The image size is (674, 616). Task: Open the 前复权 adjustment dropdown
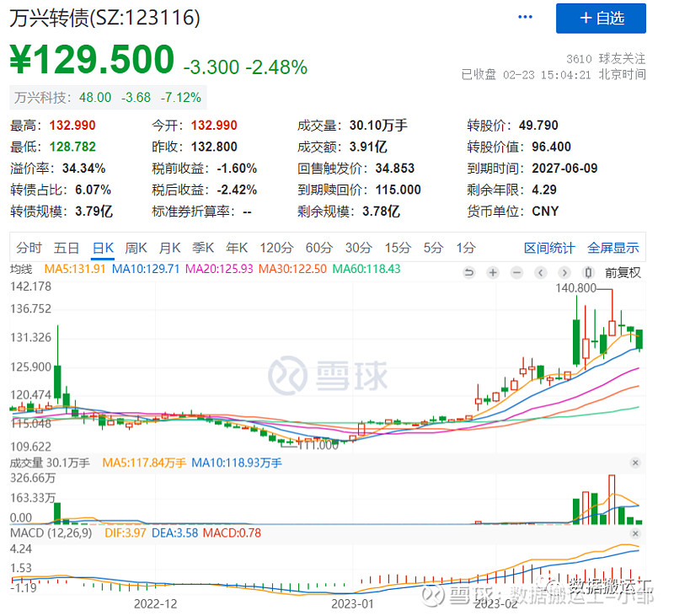pos(623,272)
